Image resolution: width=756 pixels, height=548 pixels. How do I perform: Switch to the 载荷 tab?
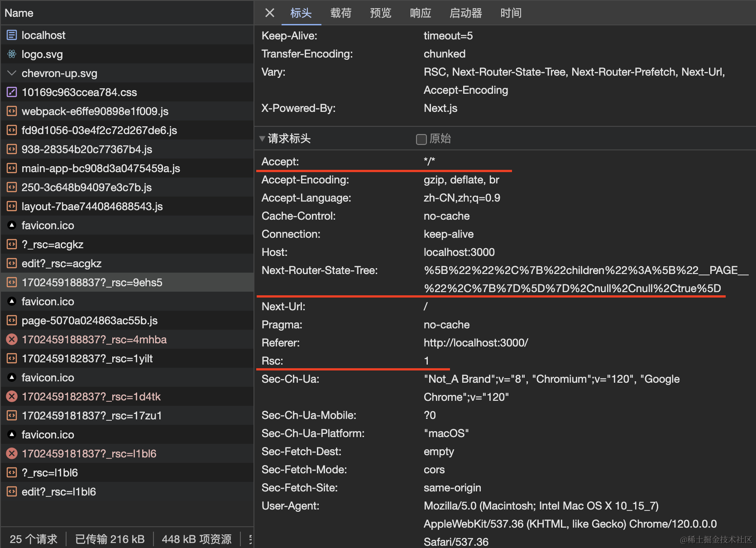pyautogui.click(x=340, y=13)
